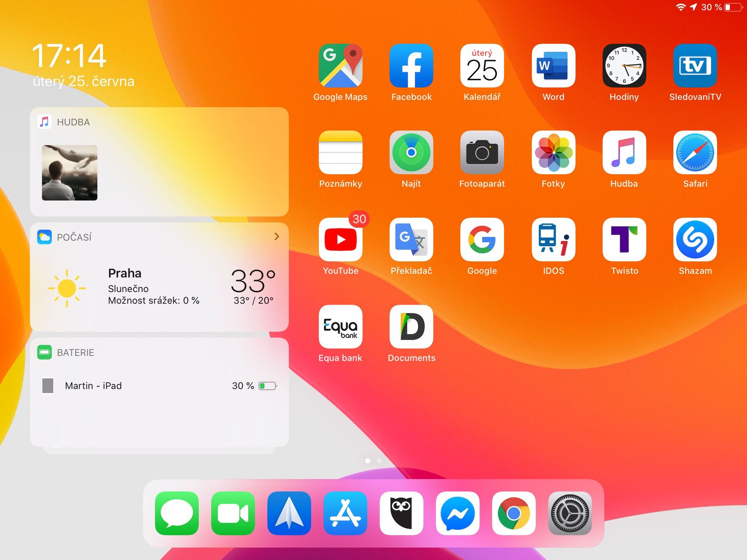Start the Překladač translator app

coord(411,240)
